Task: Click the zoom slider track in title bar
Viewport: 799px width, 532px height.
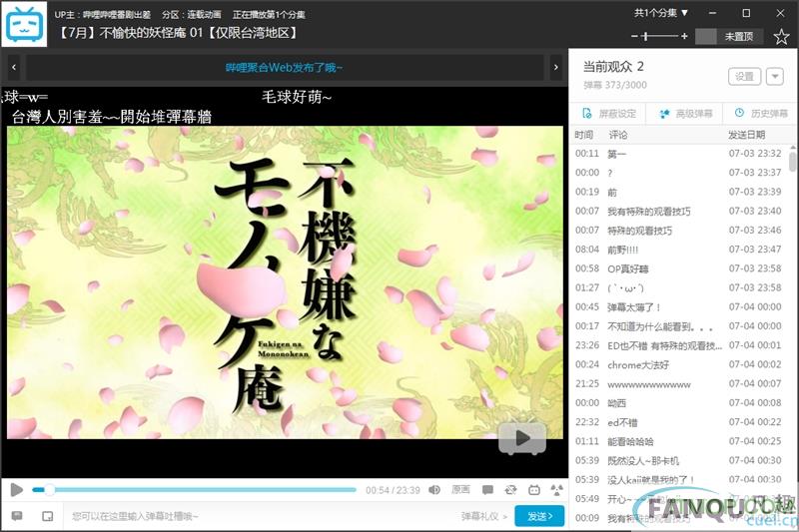Action: click(660, 36)
